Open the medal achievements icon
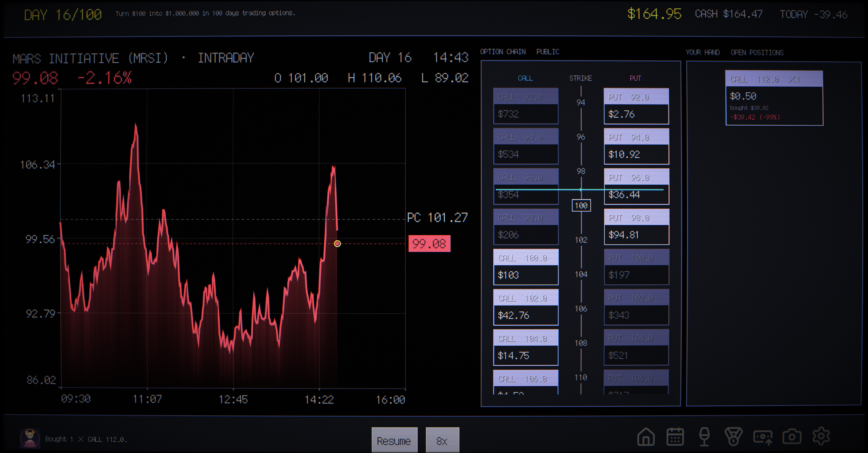This screenshot has width=868, height=453. (734, 436)
